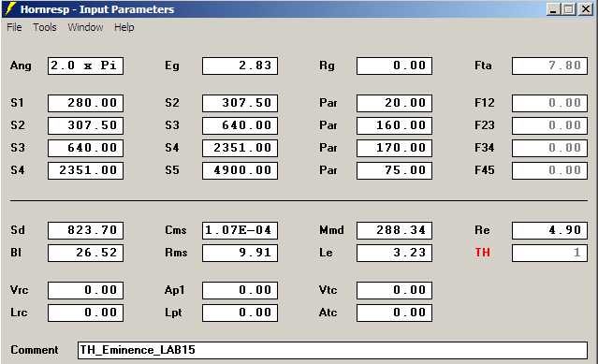Select the Lpt input field

tap(240, 313)
